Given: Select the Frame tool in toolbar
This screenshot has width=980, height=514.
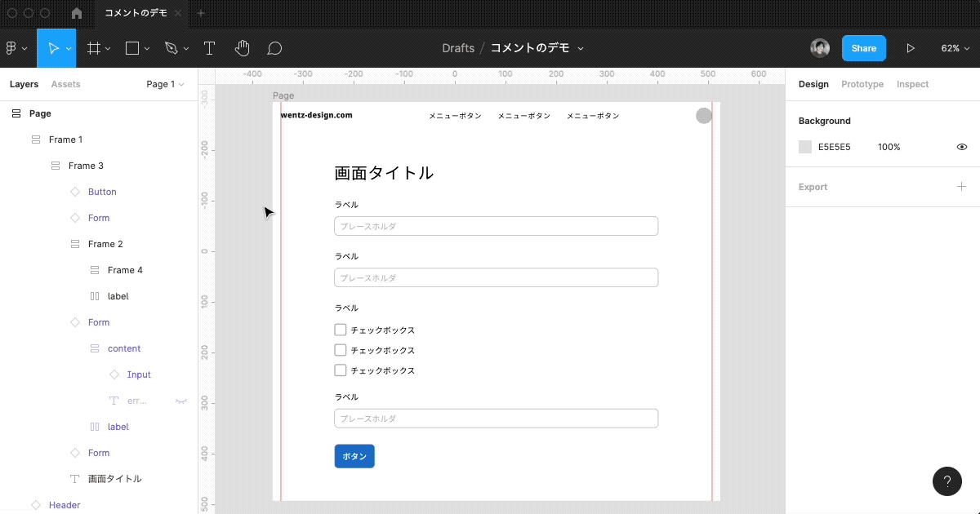Looking at the screenshot, I should tap(94, 48).
